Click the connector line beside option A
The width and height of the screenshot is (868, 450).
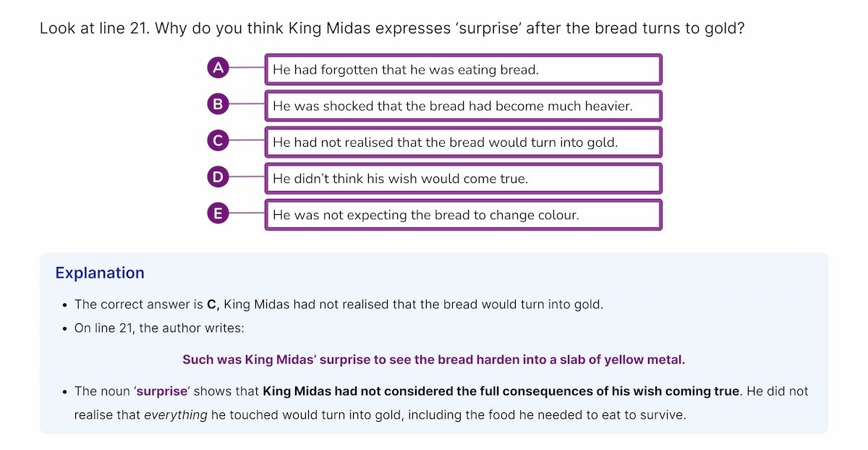click(x=247, y=68)
